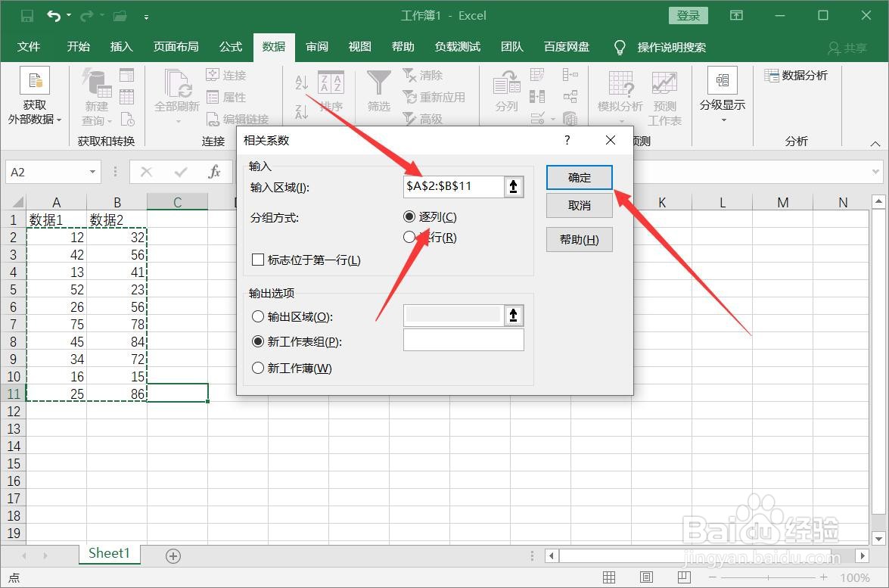
Task: Switch to 审阅 ribbon tab
Action: pos(317,46)
